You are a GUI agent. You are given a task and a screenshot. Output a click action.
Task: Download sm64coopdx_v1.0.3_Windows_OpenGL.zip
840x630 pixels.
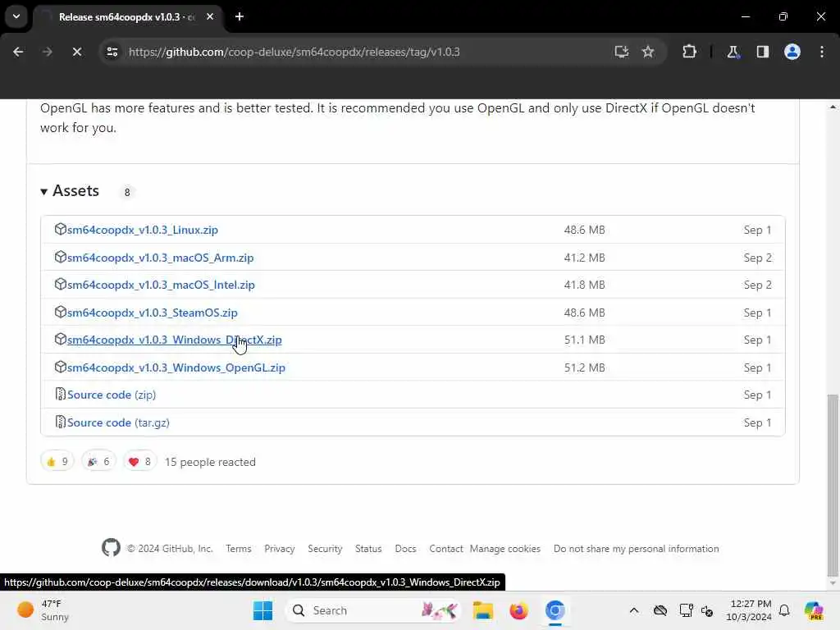point(176,368)
